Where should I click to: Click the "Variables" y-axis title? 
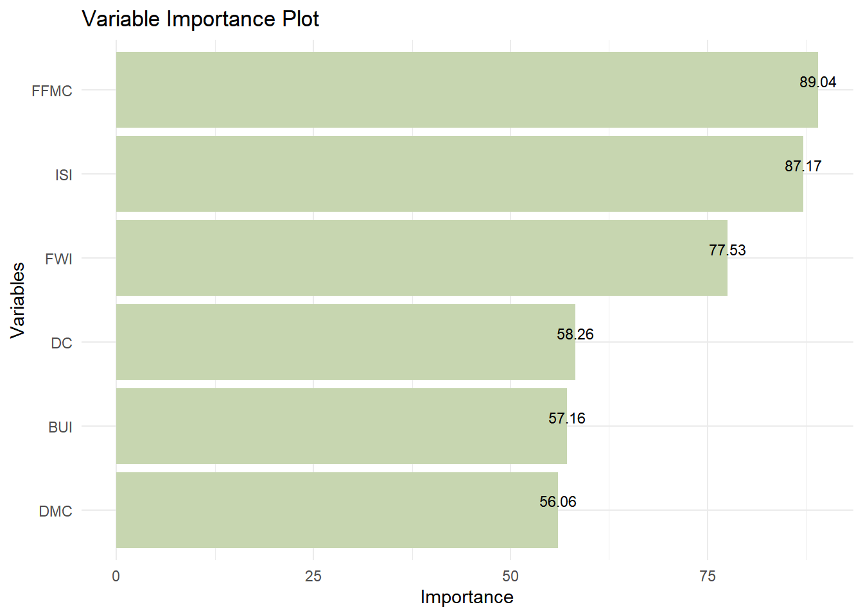18,300
